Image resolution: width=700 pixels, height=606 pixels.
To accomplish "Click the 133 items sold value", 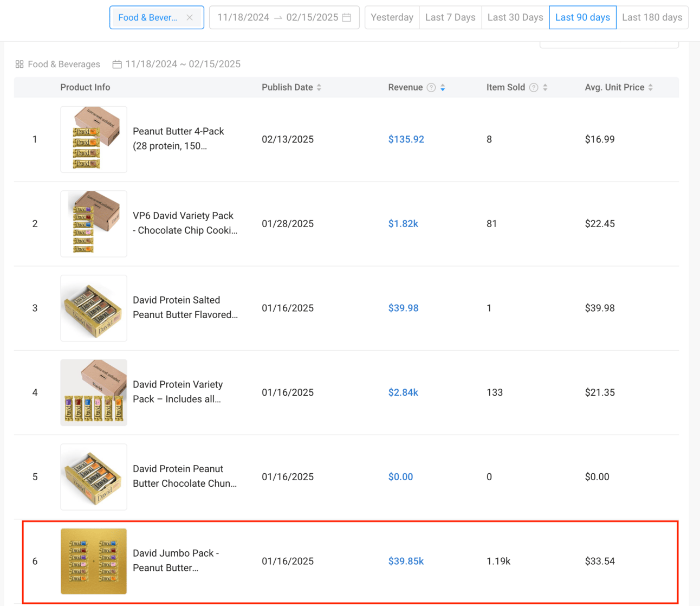I will 495,392.
